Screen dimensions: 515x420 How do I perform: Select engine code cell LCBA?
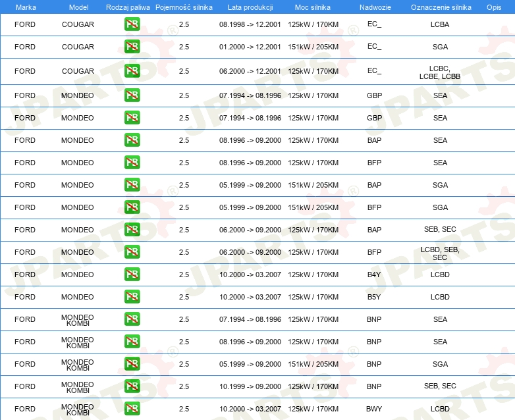[440, 24]
